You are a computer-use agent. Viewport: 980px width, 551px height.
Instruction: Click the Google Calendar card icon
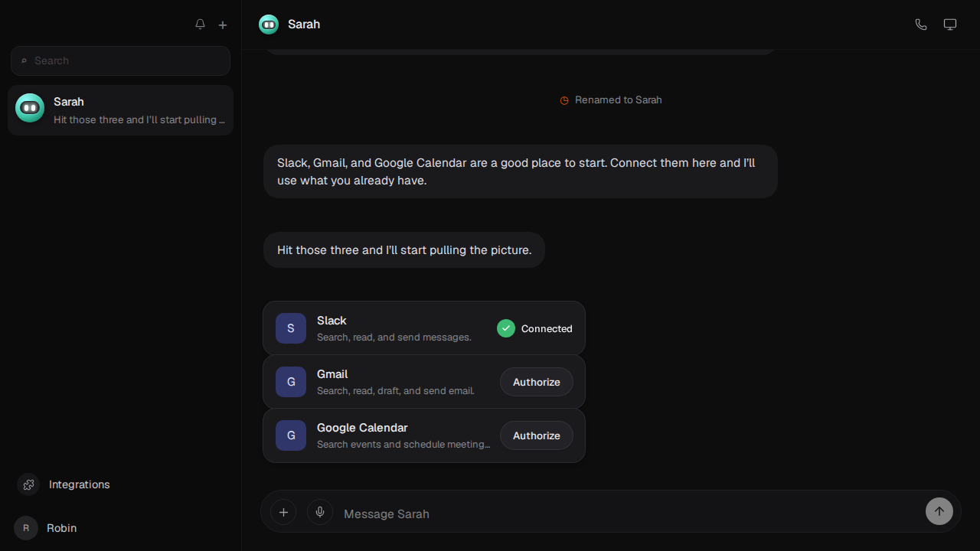point(291,435)
